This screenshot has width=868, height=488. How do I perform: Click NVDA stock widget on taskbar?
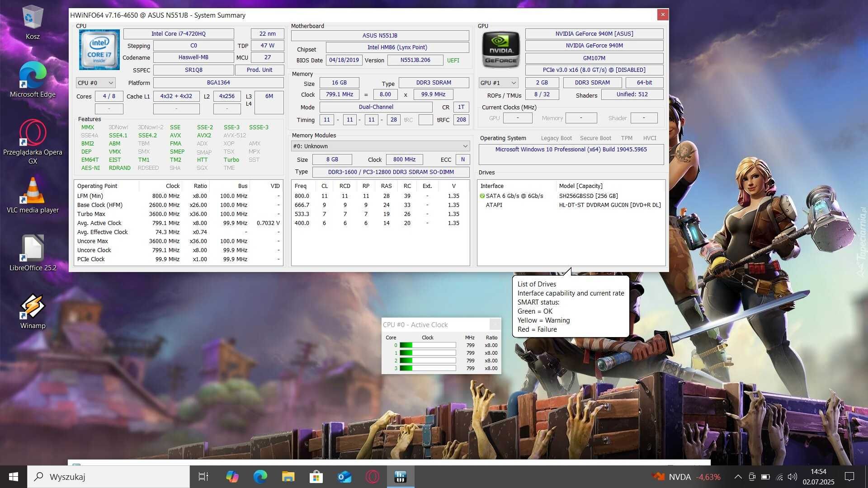pos(686,477)
